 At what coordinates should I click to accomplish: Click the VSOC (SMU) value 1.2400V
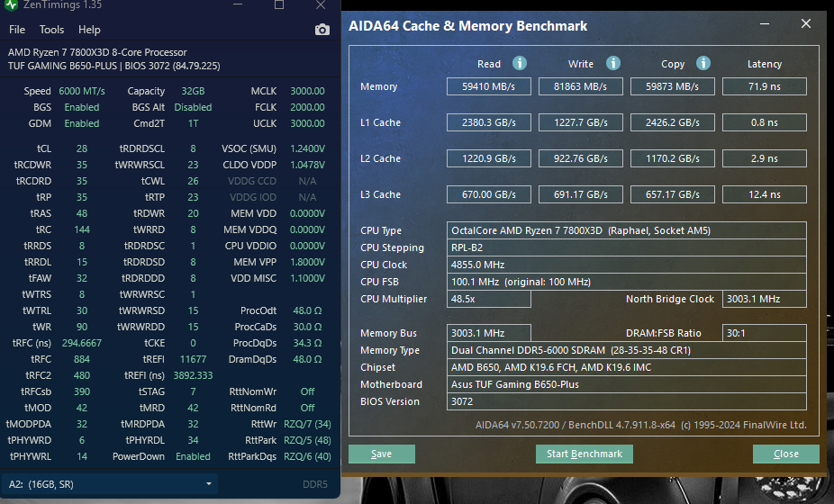(307, 148)
